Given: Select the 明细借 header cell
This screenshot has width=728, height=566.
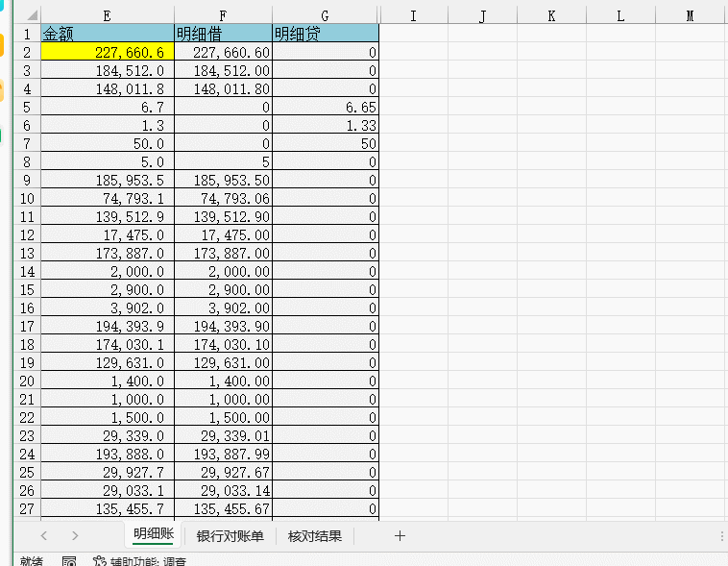Looking at the screenshot, I should pyautogui.click(x=223, y=34).
